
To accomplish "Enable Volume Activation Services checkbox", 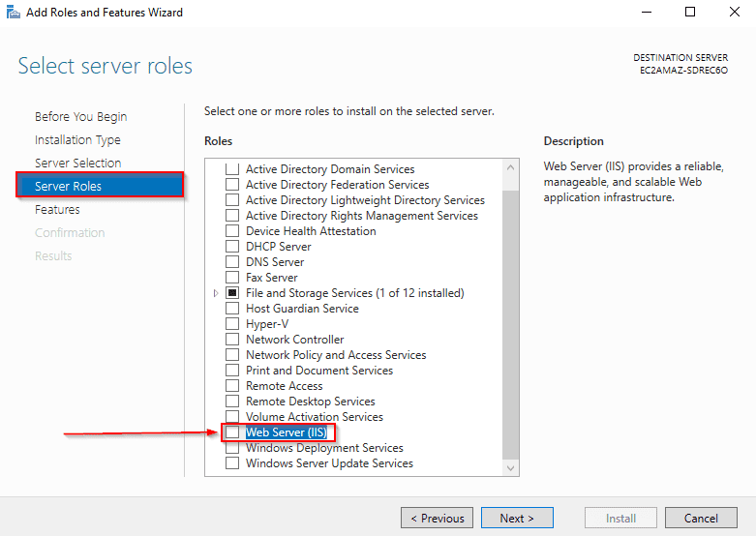I will click(x=232, y=416).
